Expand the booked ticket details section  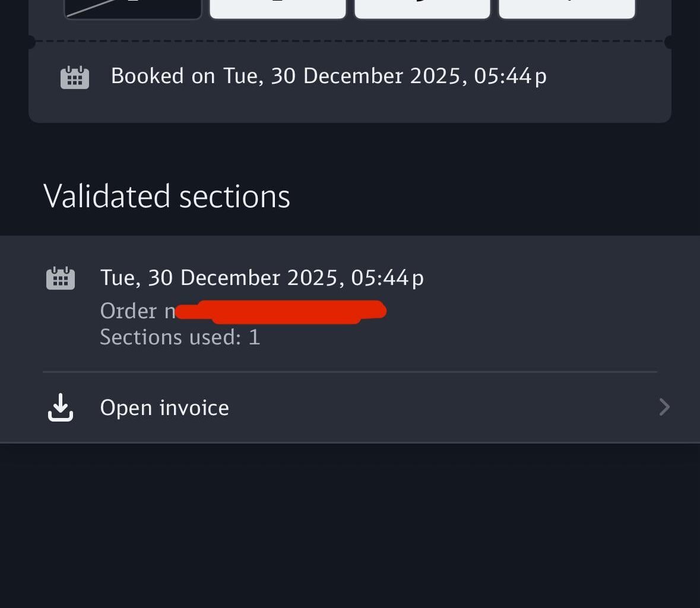pyautogui.click(x=350, y=76)
